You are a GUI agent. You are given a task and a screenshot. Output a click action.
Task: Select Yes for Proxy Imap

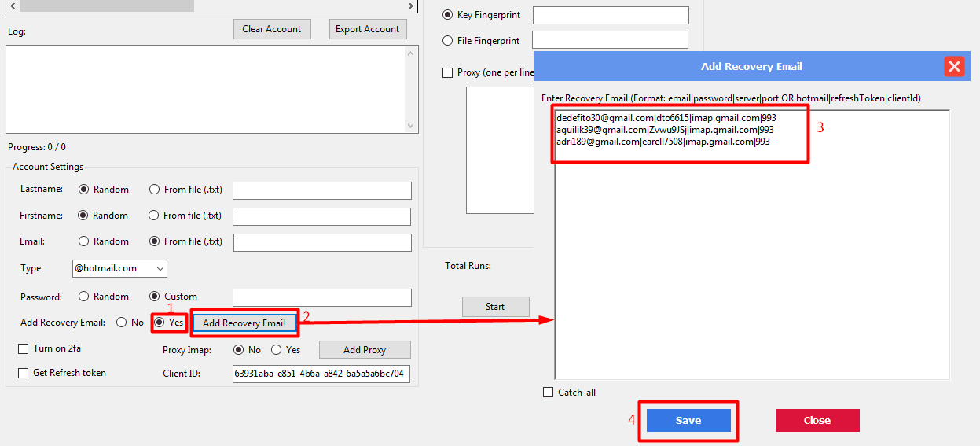click(x=277, y=350)
